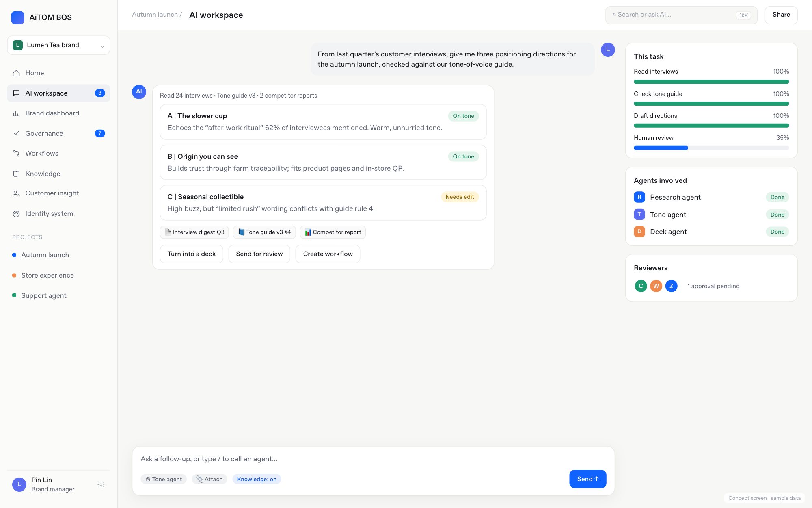The image size is (812, 508).
Task: Click the Tone agent T icon
Action: tap(639, 214)
